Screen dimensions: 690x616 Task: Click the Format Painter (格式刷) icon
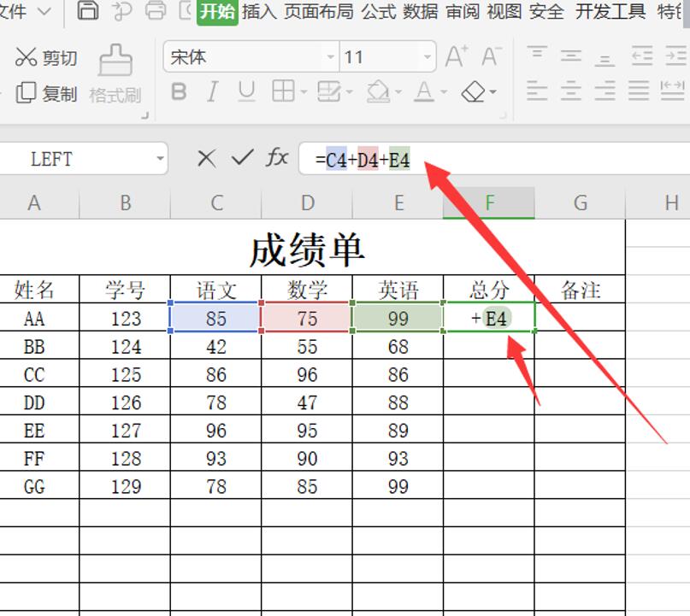point(115,73)
